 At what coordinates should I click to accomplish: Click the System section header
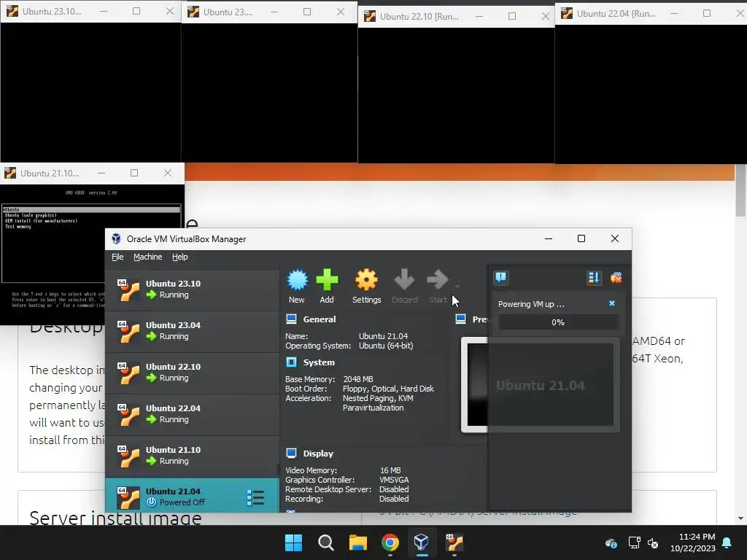[319, 362]
